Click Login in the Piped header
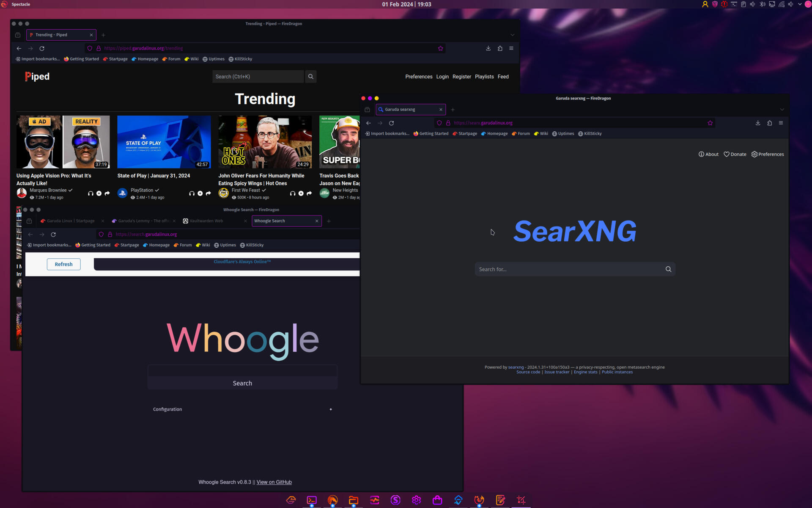This screenshot has width=812, height=508. [x=442, y=77]
